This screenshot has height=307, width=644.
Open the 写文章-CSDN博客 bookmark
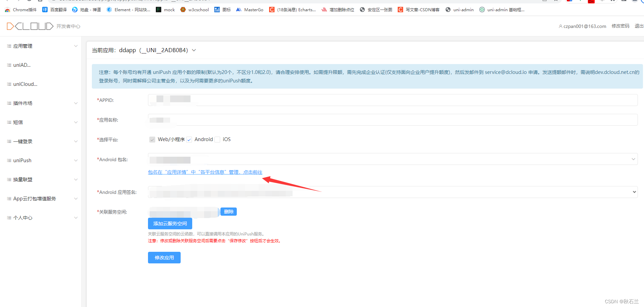coord(419,10)
